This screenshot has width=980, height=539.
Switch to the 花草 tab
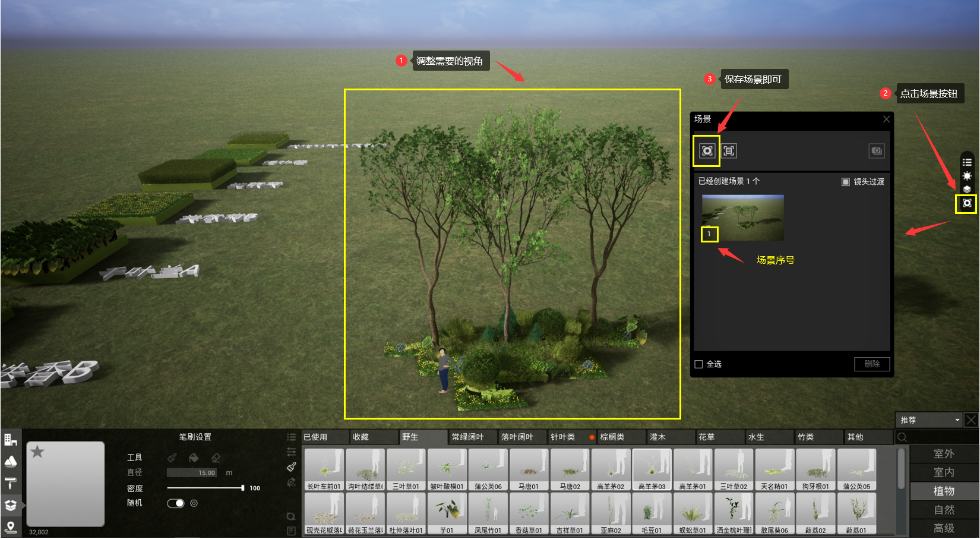pos(720,437)
